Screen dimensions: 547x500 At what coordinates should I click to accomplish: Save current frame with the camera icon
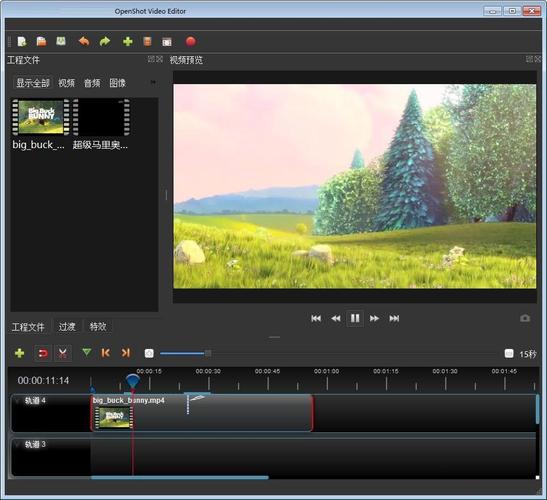pos(525,318)
